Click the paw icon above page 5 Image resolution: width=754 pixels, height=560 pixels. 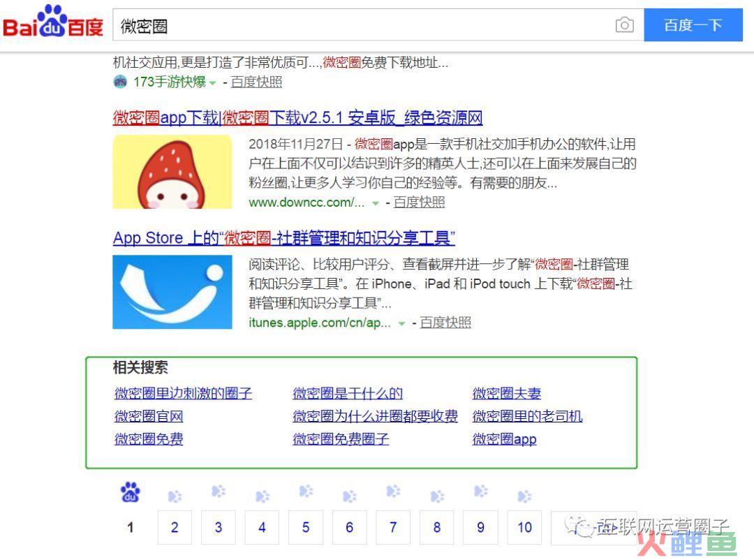(306, 491)
